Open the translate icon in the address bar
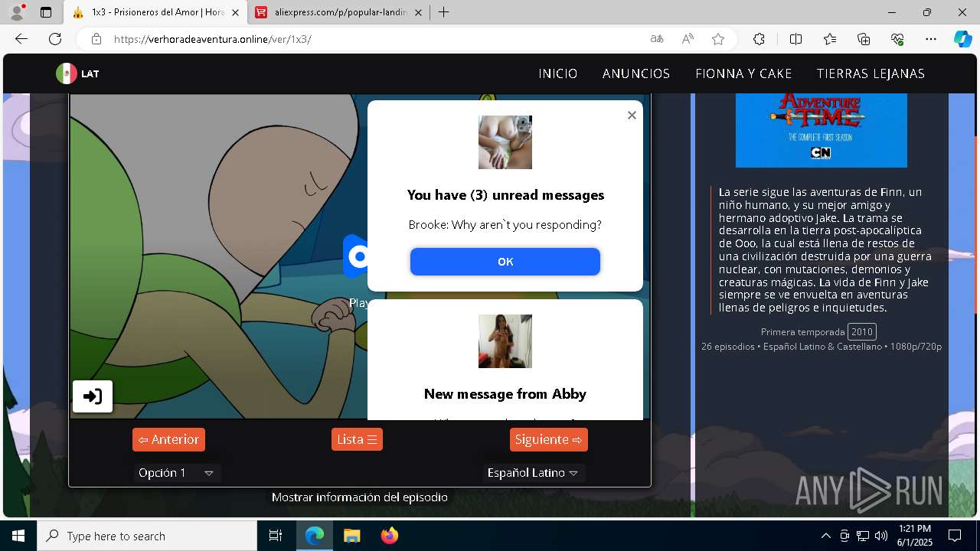Viewport: 980px width, 551px height. (657, 39)
